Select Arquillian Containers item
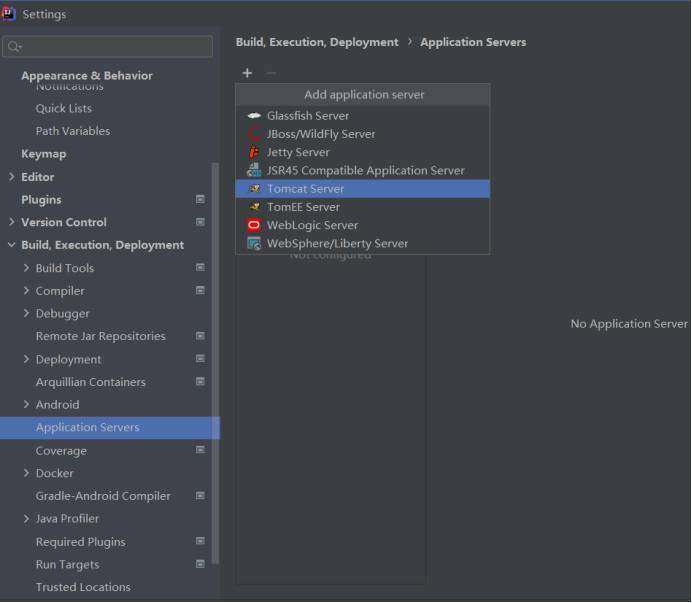Image resolution: width=692 pixels, height=603 pixels. click(x=90, y=382)
